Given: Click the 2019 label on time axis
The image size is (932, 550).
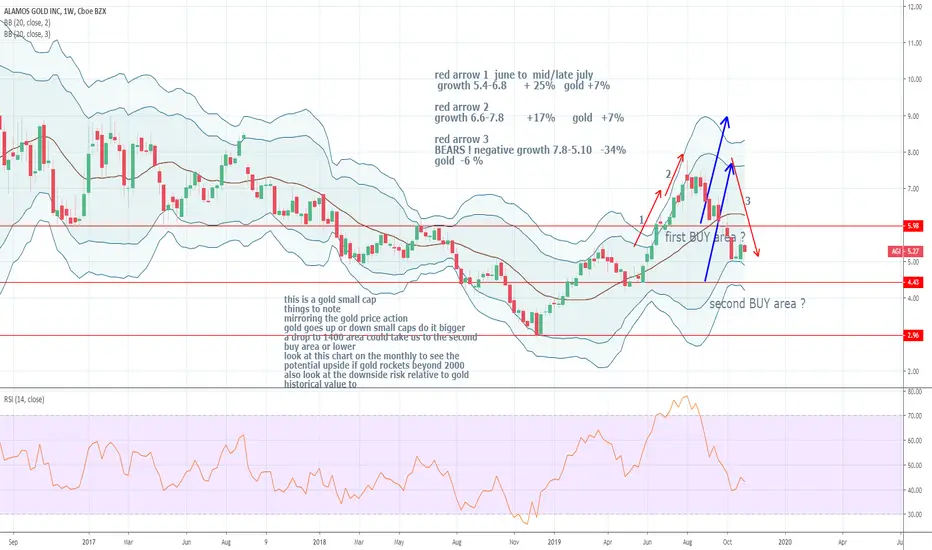Looking at the screenshot, I should pyautogui.click(x=554, y=542).
